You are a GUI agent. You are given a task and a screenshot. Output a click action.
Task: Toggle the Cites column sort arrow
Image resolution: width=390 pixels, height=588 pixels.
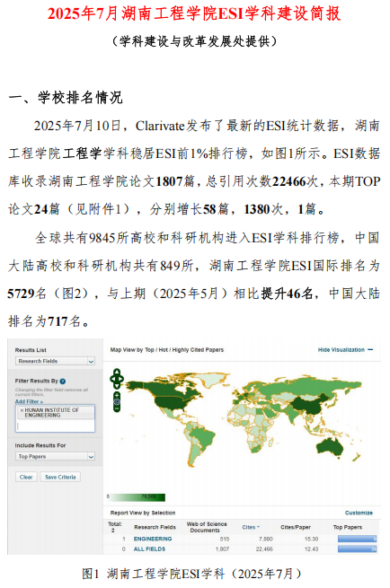tap(258, 527)
